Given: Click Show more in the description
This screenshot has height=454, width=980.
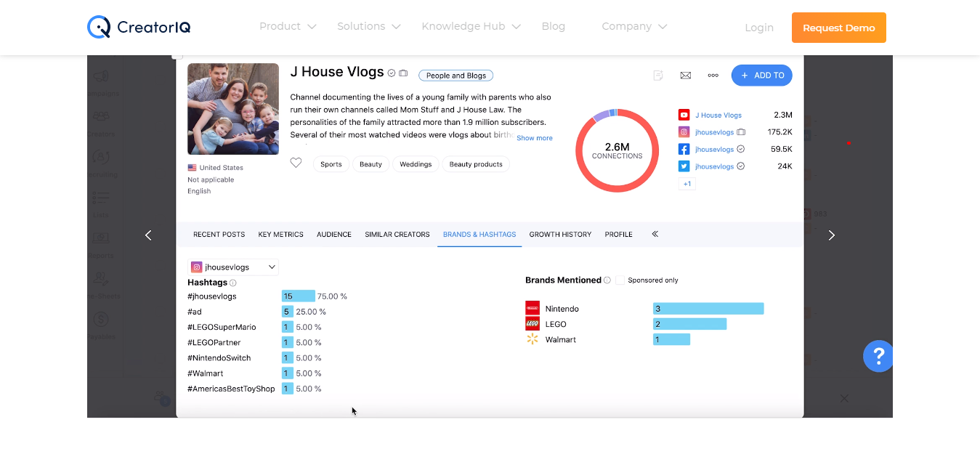Looking at the screenshot, I should pyautogui.click(x=535, y=138).
